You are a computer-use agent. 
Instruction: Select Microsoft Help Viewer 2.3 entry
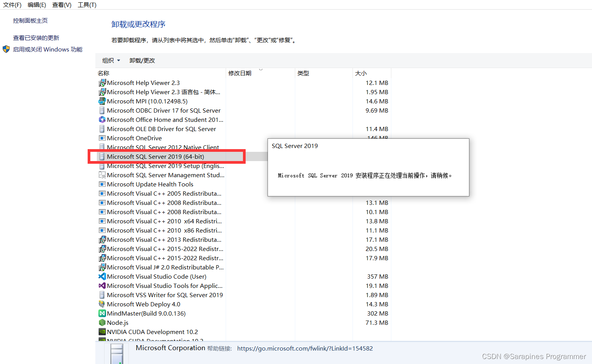tap(143, 83)
